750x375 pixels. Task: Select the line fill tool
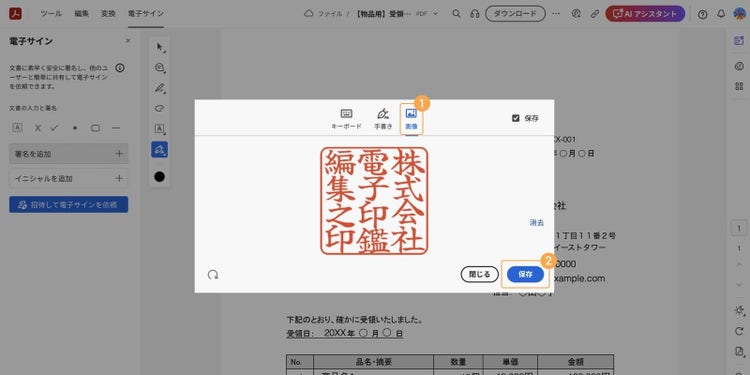(x=116, y=128)
